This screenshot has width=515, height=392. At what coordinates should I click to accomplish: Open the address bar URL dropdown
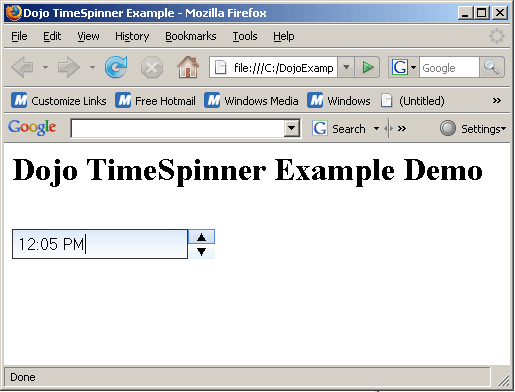tap(346, 68)
